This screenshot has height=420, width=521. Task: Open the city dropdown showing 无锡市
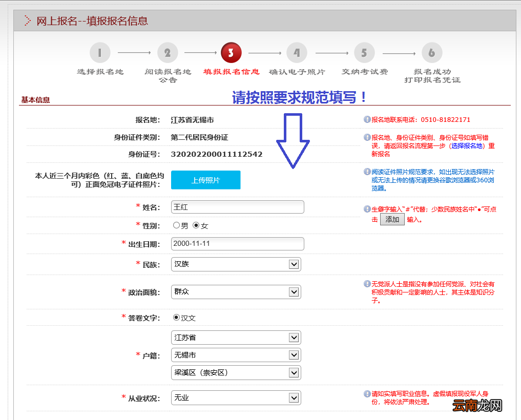coord(236,355)
